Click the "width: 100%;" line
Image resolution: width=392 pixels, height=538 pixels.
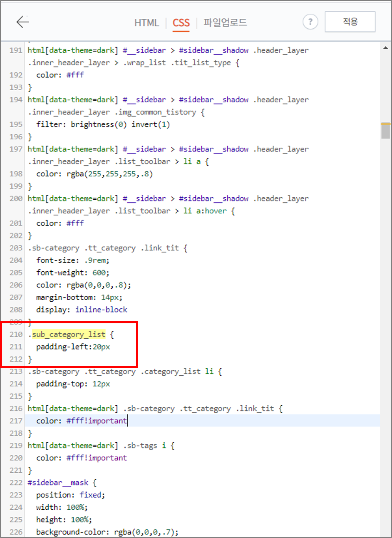(62, 508)
